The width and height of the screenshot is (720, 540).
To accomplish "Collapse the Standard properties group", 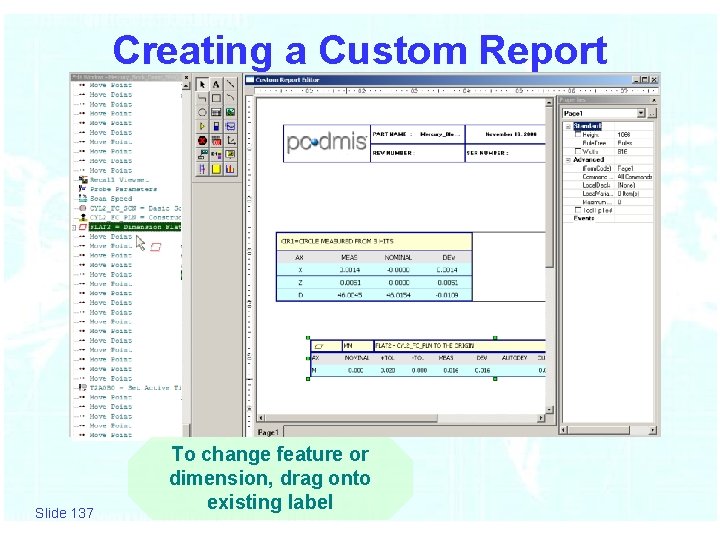I will pyautogui.click(x=568, y=126).
